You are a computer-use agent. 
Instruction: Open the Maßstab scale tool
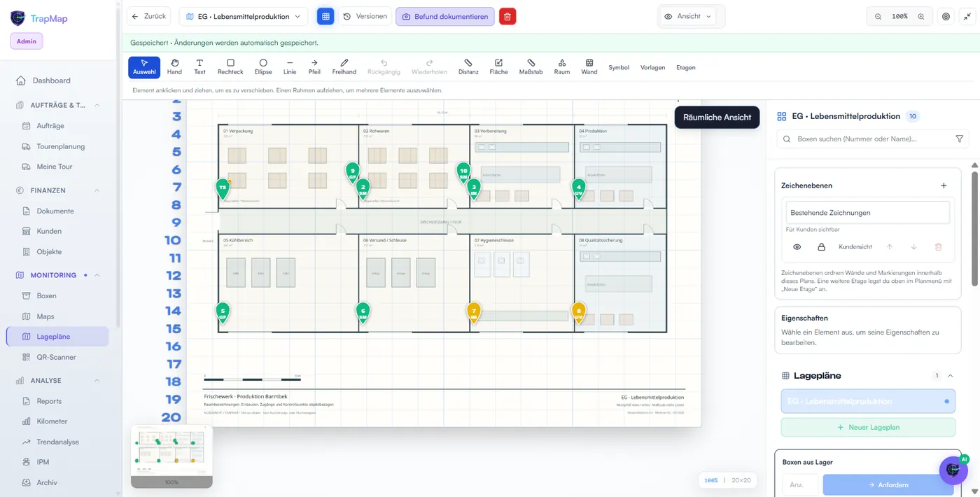531,67
